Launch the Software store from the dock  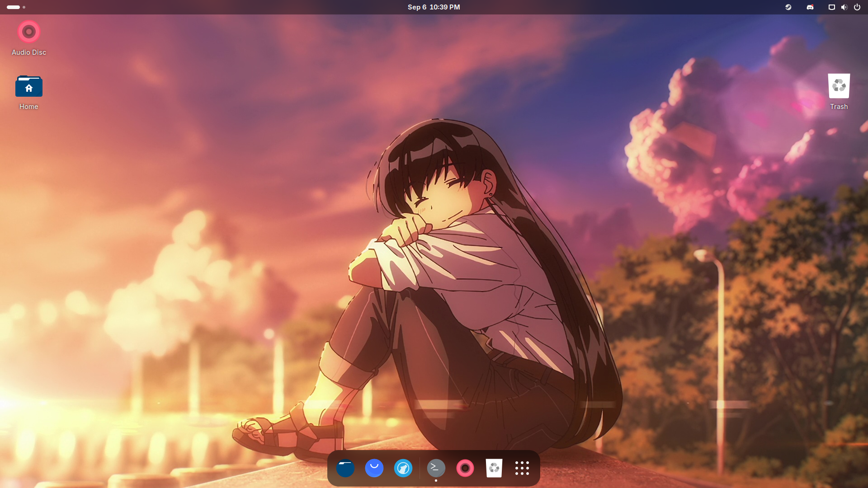374,468
